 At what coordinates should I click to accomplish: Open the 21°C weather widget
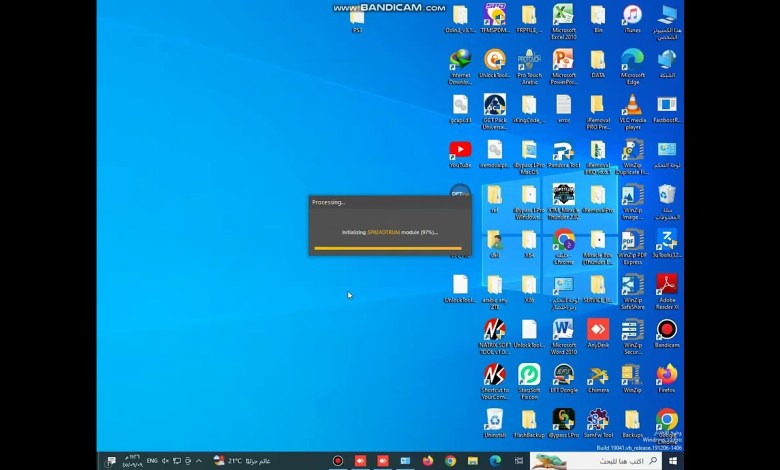click(242, 461)
